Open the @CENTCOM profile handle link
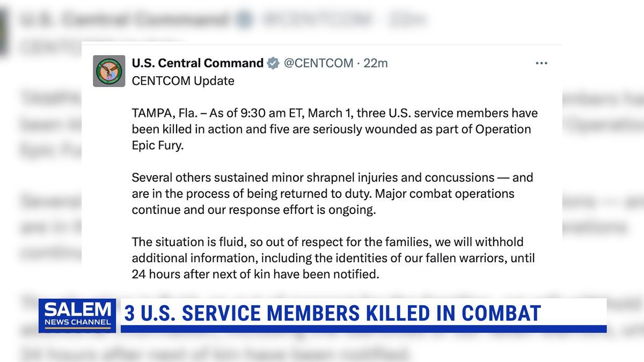Image resolution: width=644 pixels, height=362 pixels. coord(320,63)
